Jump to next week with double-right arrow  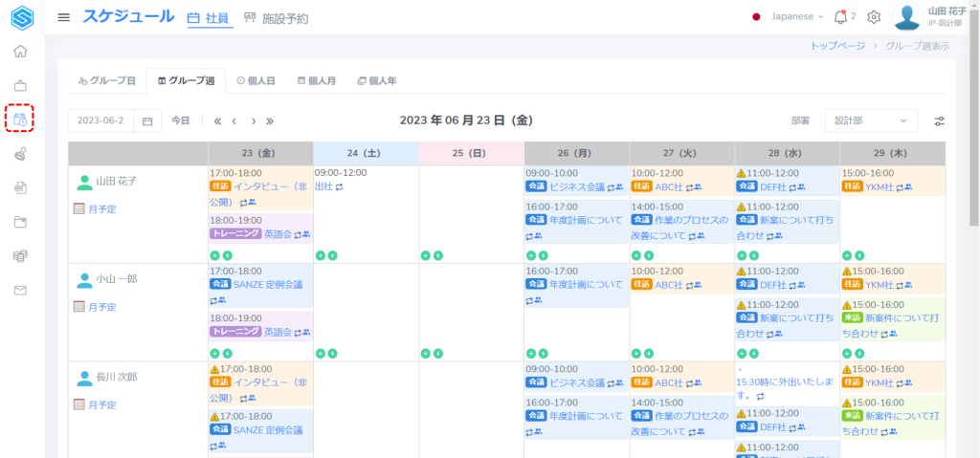tap(270, 121)
